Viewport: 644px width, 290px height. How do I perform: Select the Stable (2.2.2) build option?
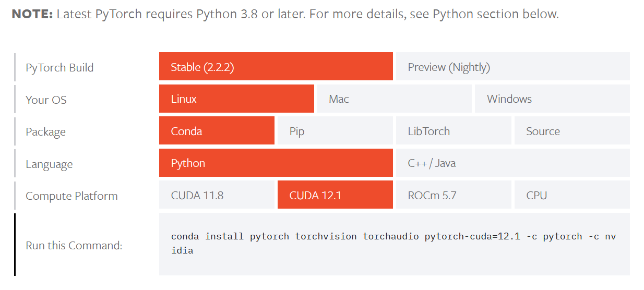click(x=276, y=67)
